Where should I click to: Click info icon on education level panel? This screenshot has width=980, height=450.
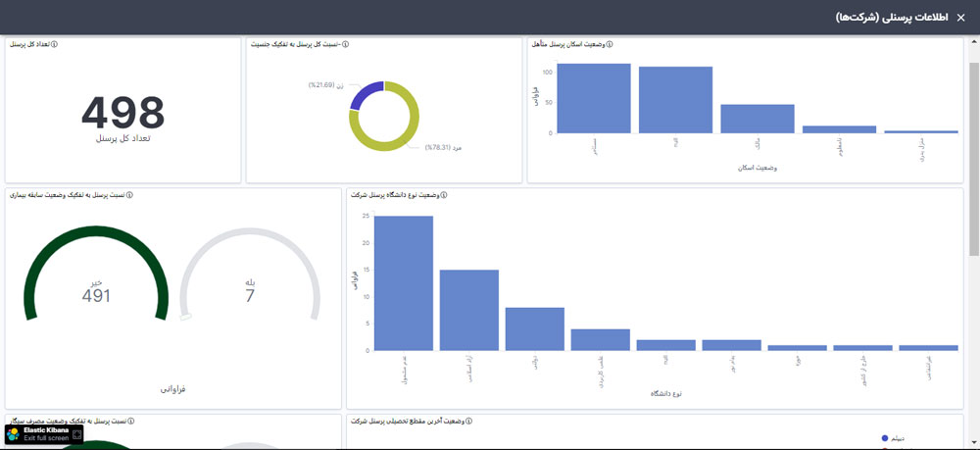470,422
